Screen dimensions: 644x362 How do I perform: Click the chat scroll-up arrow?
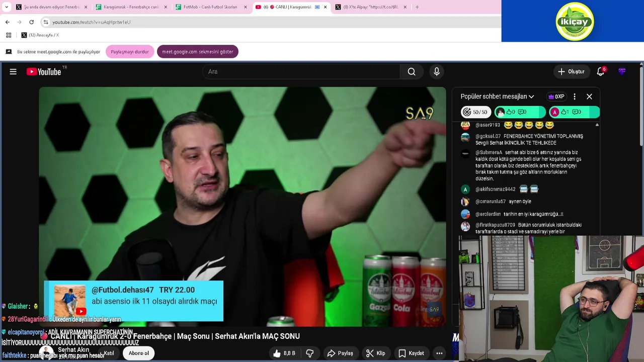point(597,125)
